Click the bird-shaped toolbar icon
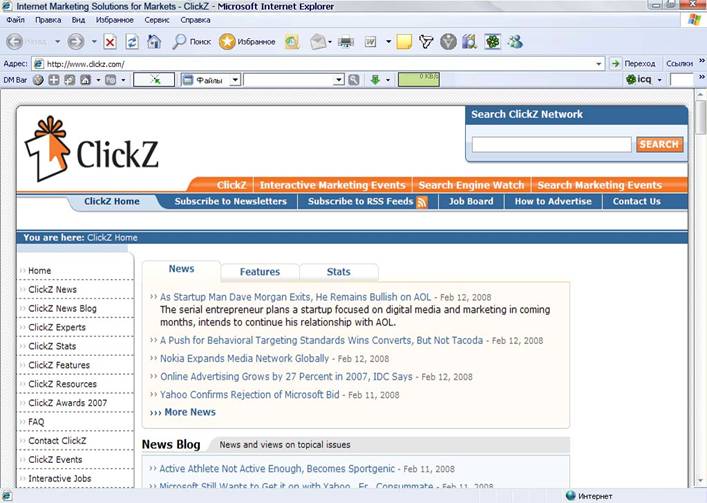 coord(426,42)
